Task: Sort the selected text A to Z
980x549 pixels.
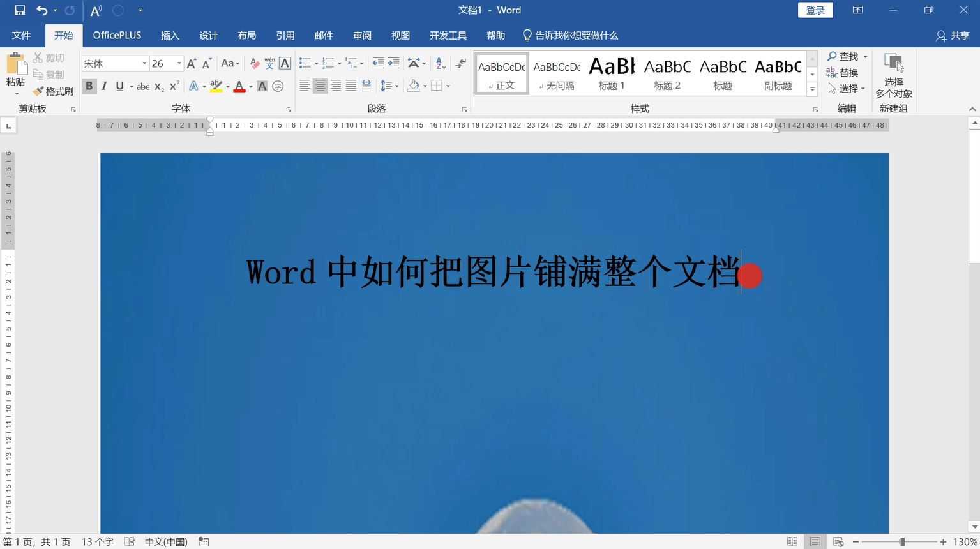Action: pos(441,64)
